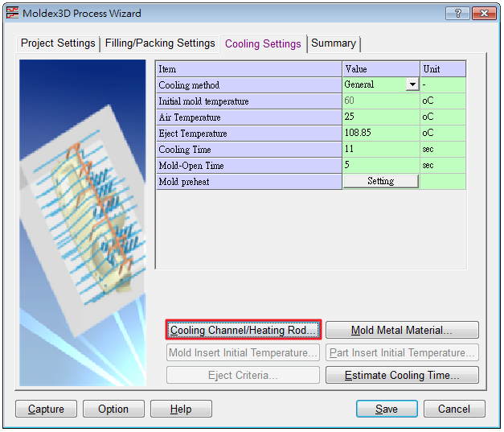Click the Initial mold temperature label
This screenshot has width=504, height=432.
coord(249,101)
